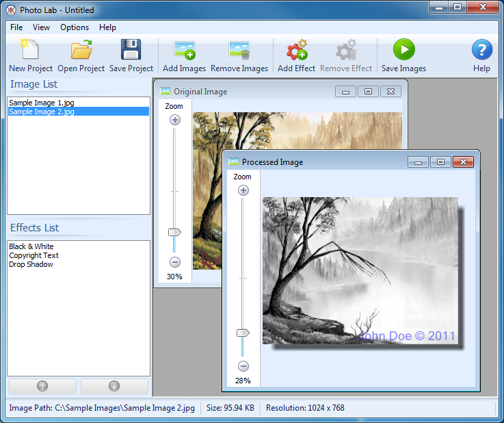Click the Processed Image window title icon
The height and width of the screenshot is (423, 504).
click(234, 162)
